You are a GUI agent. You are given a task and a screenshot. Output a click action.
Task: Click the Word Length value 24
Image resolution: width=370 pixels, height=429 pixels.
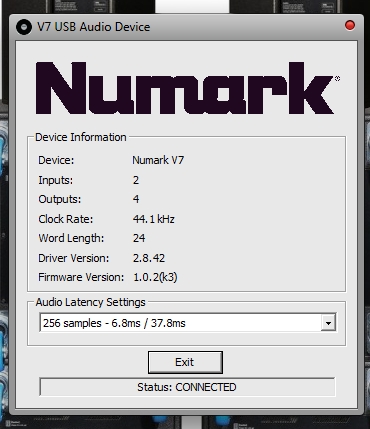click(x=139, y=238)
